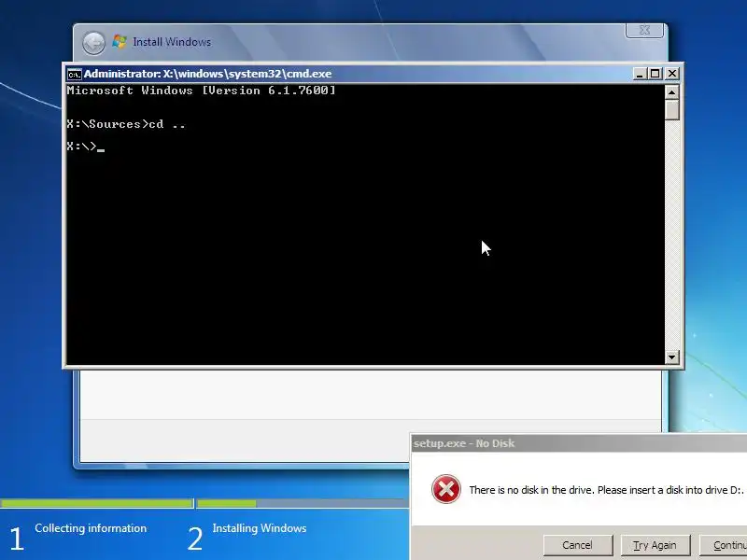Click the 'Collecting information' step label

[x=91, y=528]
